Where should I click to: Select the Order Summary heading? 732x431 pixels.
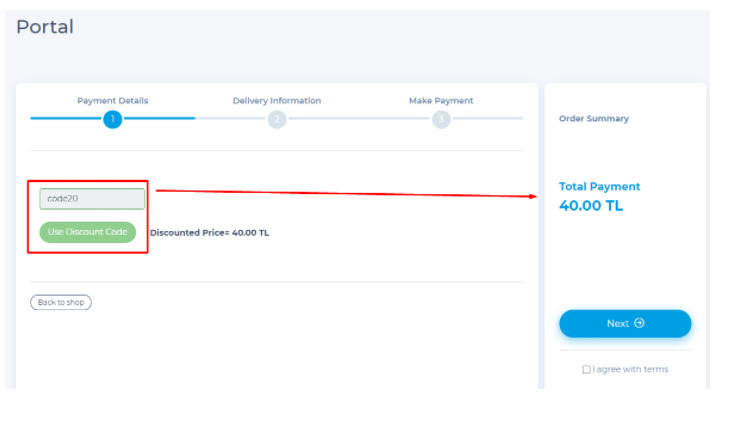point(594,119)
